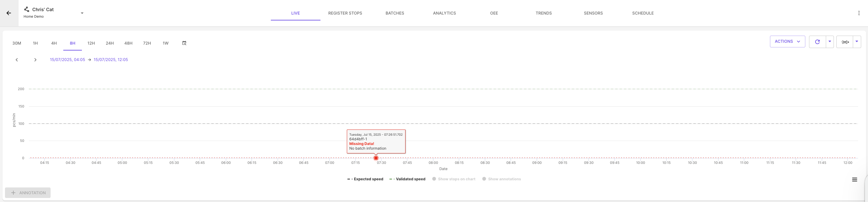Image resolution: width=868 pixels, height=202 pixels.
Task: Go to next time period chevron
Action: click(x=35, y=60)
